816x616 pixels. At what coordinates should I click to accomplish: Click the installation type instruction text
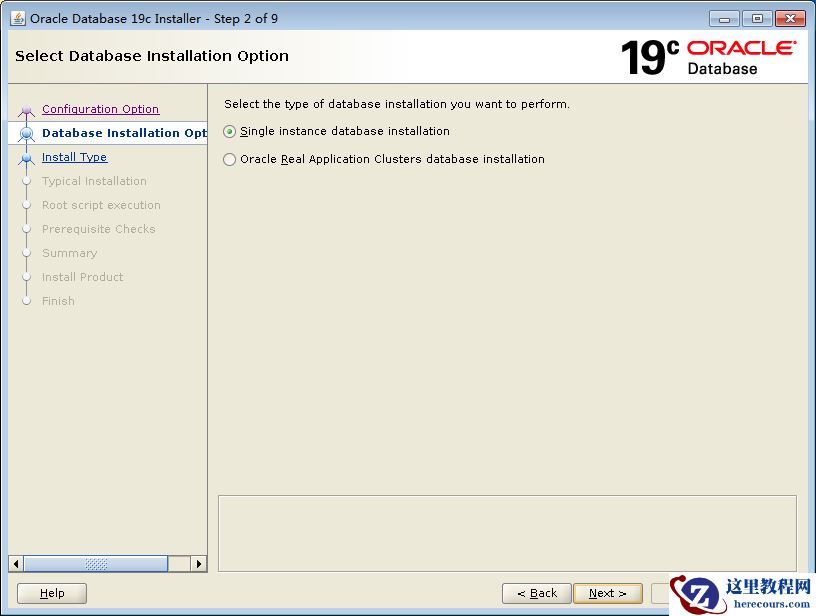pos(397,104)
